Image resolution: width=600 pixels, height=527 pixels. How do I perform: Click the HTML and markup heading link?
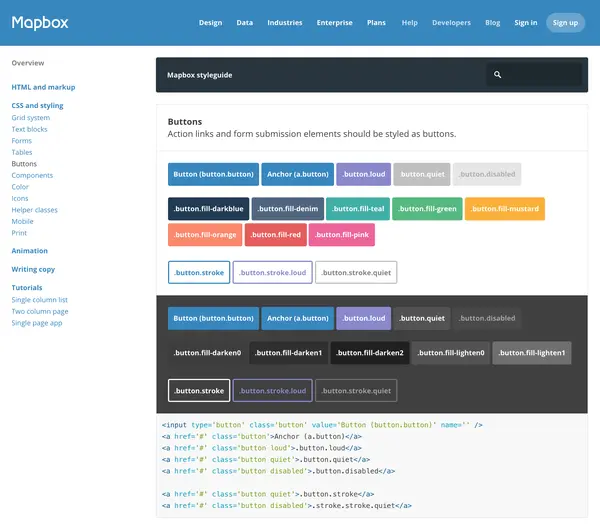43,87
